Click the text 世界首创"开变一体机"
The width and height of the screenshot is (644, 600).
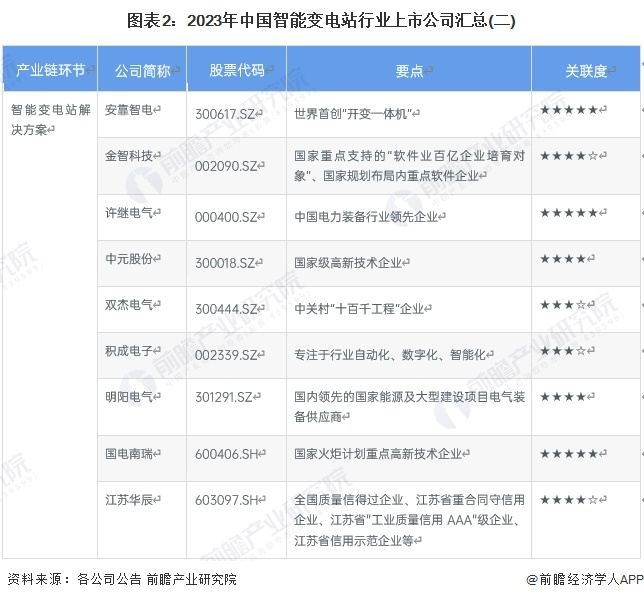(x=353, y=113)
